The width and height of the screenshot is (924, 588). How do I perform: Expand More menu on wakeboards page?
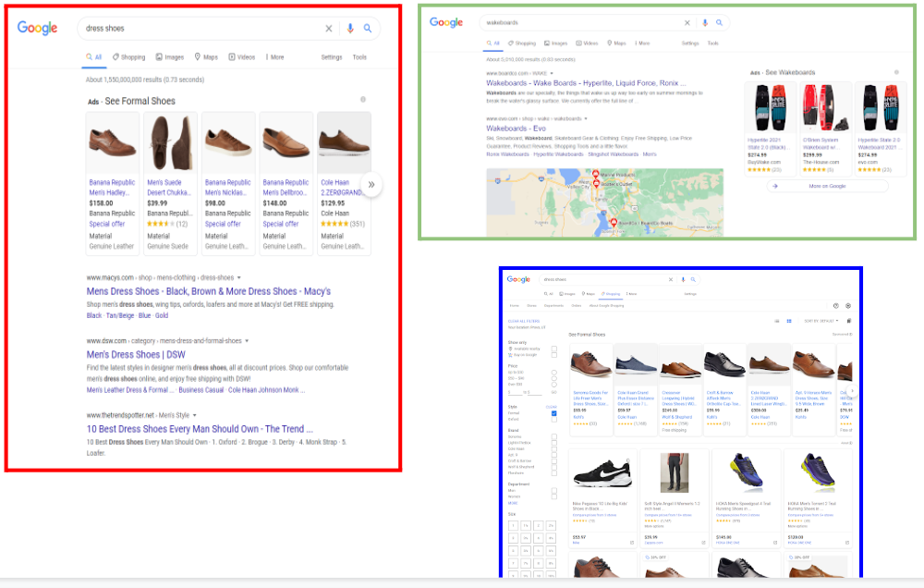(642, 43)
